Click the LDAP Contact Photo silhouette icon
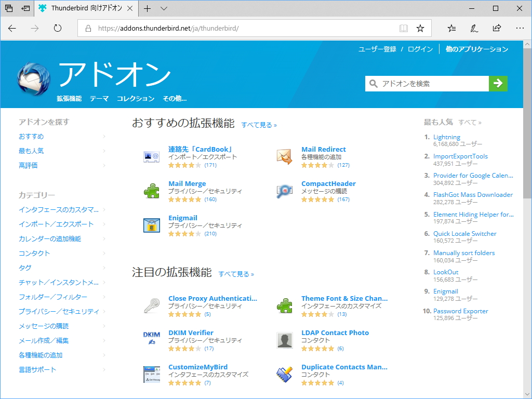Screen dimensions: 532x399 (x=284, y=339)
